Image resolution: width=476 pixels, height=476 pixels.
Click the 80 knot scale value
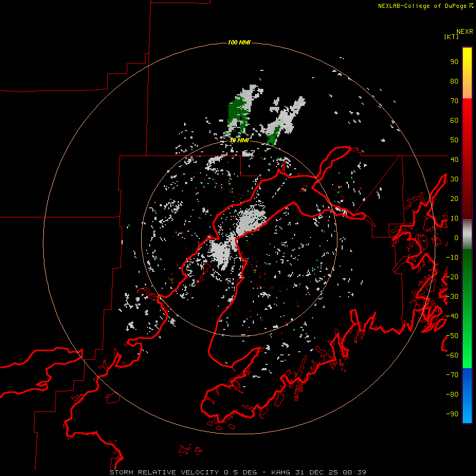pos(454,81)
